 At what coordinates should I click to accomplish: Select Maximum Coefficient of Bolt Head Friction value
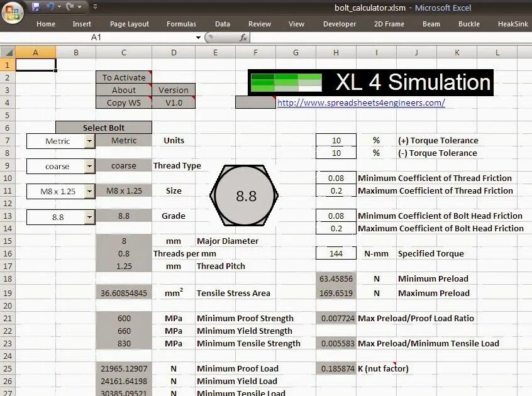coord(336,228)
